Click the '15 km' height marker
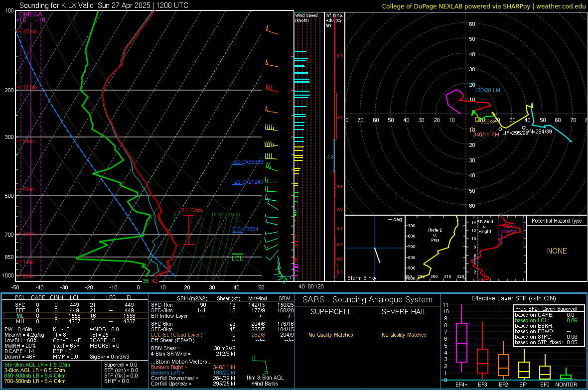Viewport: 588px width, 390px height. 29,31
